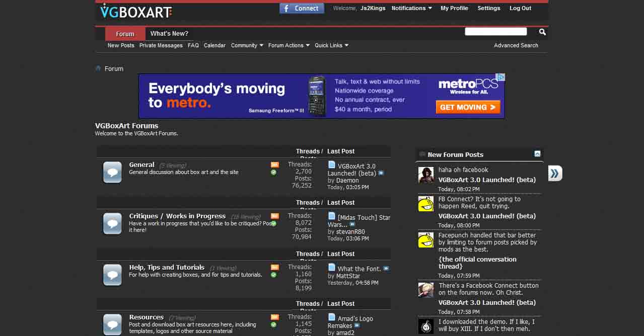This screenshot has width=644, height=336.
Task: Click General forum green checkmark icon
Action: [x=273, y=172]
